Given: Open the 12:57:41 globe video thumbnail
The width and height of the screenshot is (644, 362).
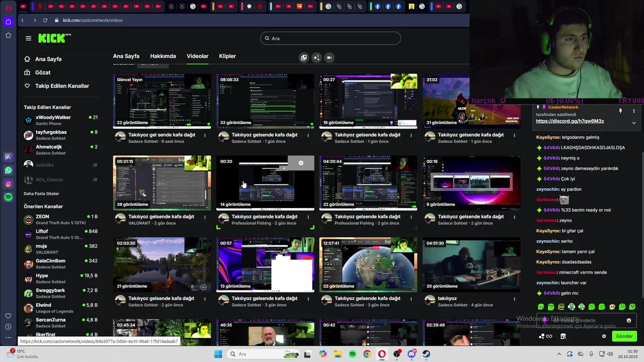Looking at the screenshot, I should (368, 264).
